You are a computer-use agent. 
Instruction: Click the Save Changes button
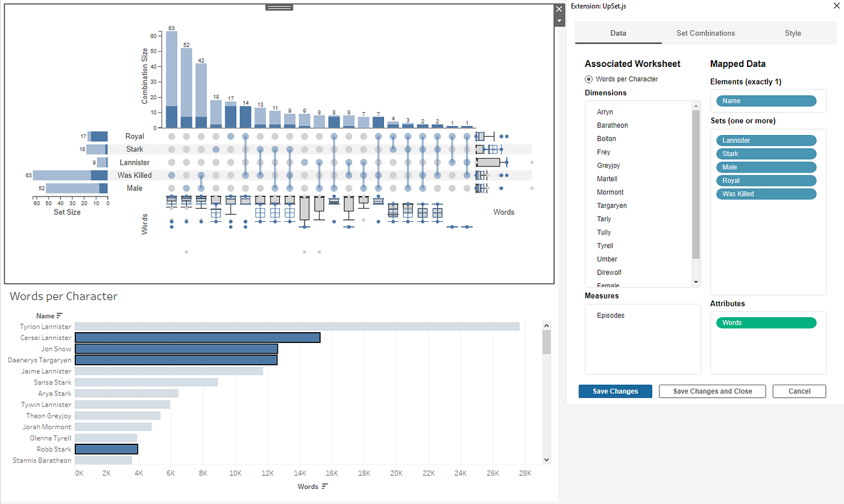615,391
